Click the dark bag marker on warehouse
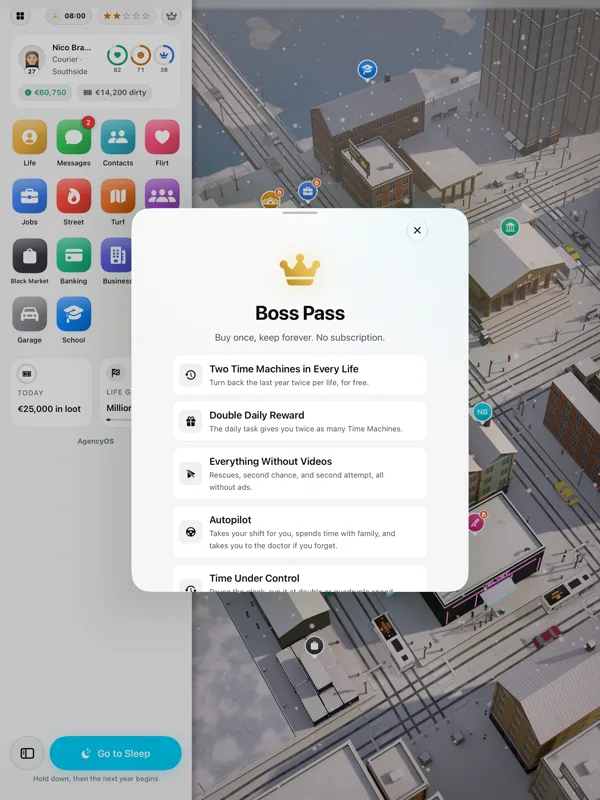The width and height of the screenshot is (600, 800). click(314, 646)
